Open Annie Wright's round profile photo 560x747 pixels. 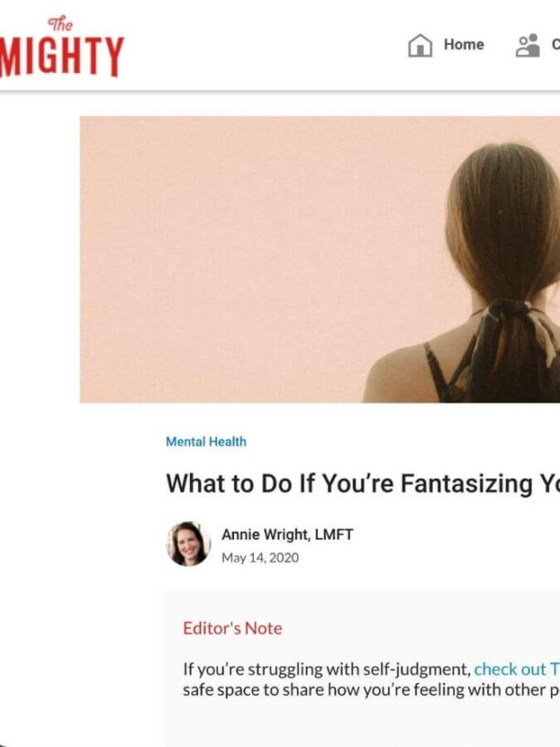tap(188, 544)
